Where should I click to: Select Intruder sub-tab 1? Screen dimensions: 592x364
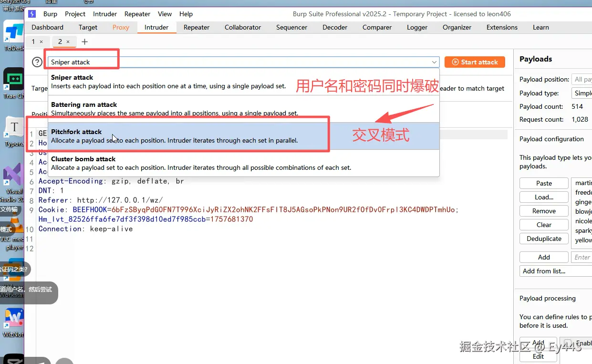(33, 42)
